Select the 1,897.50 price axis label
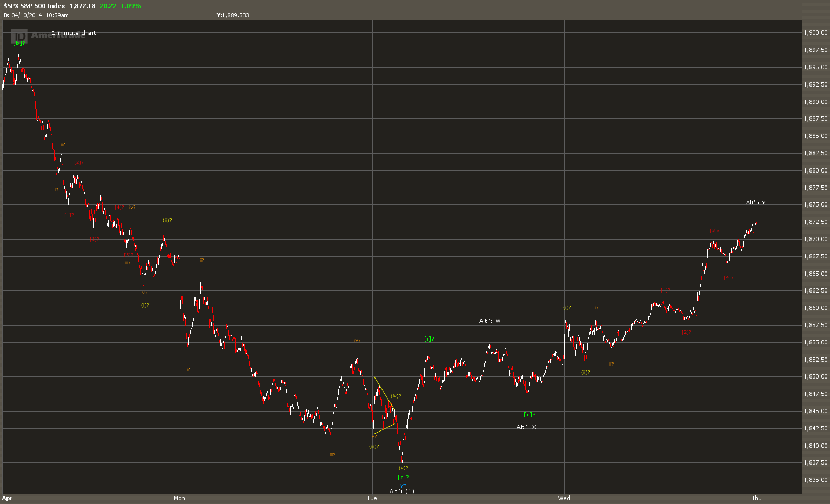The width and height of the screenshot is (830, 504). coord(816,50)
